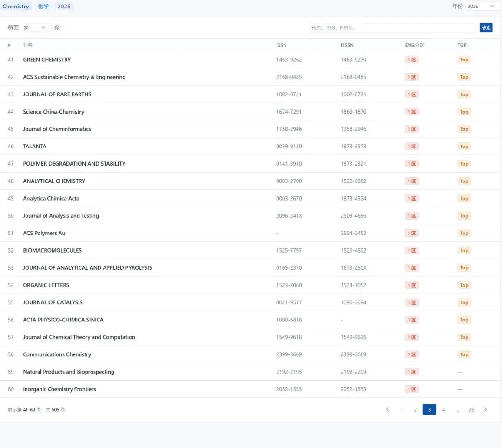Click the 1区 badge for TALANTA
The width and height of the screenshot is (502, 448).
(412, 147)
